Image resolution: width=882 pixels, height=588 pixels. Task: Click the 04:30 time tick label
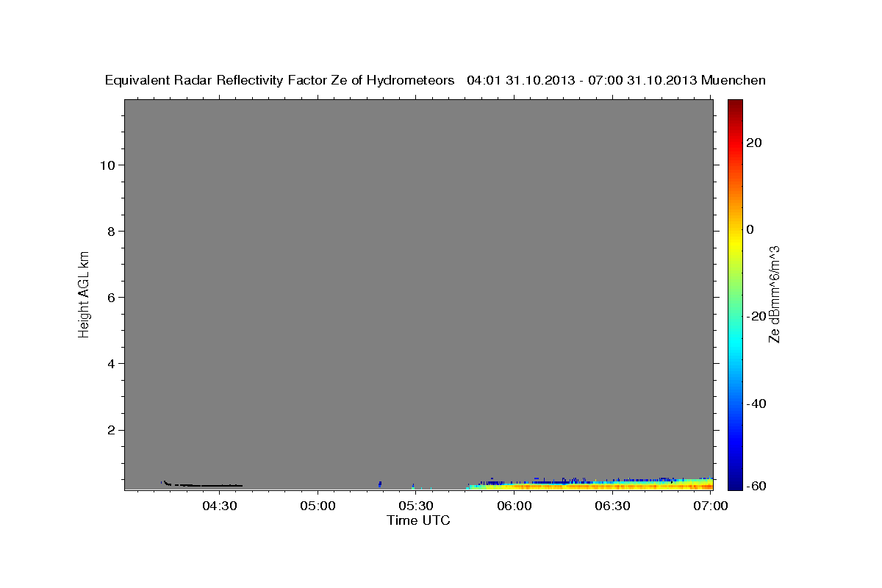click(x=220, y=506)
